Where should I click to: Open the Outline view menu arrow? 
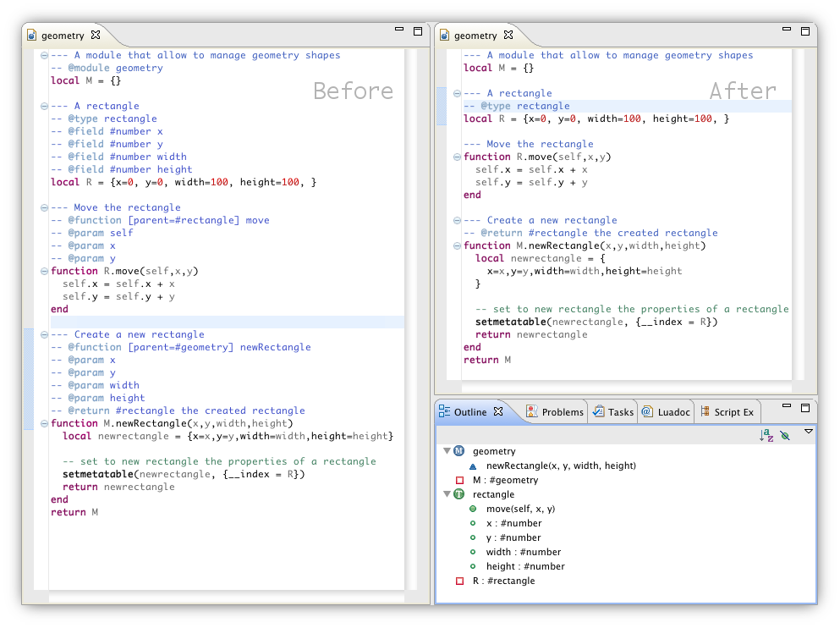[x=809, y=432]
